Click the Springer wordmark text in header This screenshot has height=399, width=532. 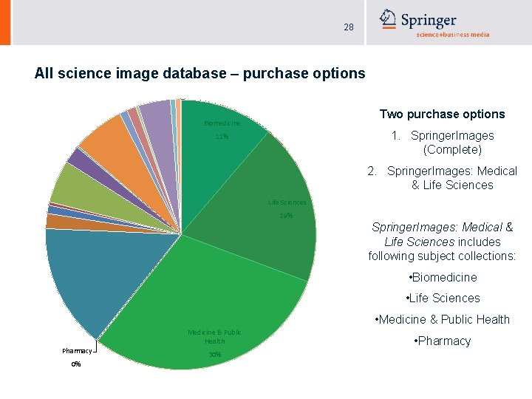click(429, 19)
